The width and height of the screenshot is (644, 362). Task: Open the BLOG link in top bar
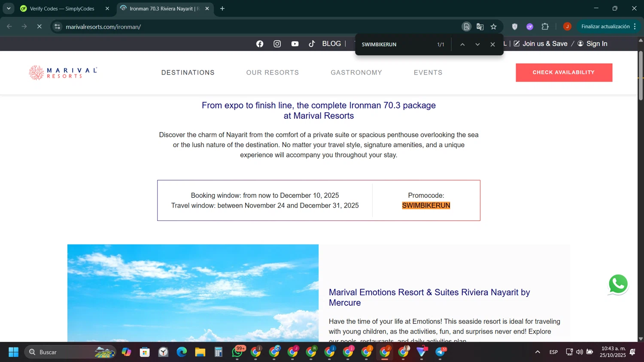click(x=331, y=44)
